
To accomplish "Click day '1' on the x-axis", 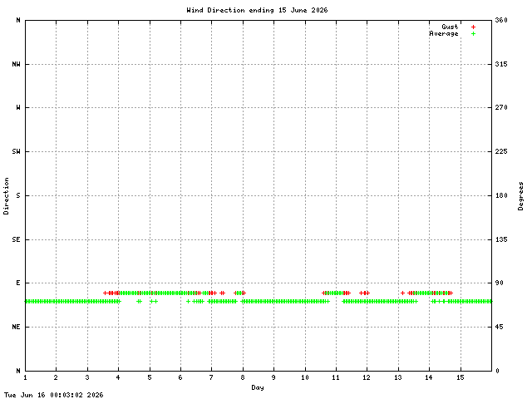I will tap(26, 377).
